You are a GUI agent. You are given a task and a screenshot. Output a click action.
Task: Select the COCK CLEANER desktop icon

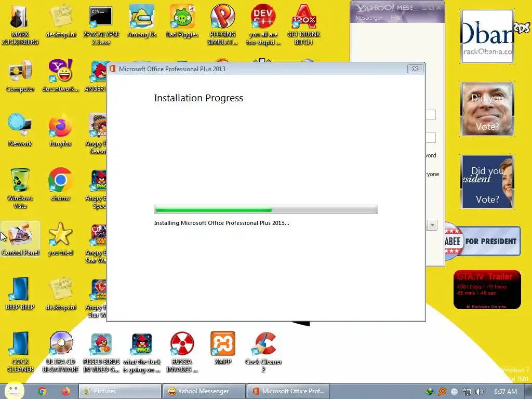point(20,352)
